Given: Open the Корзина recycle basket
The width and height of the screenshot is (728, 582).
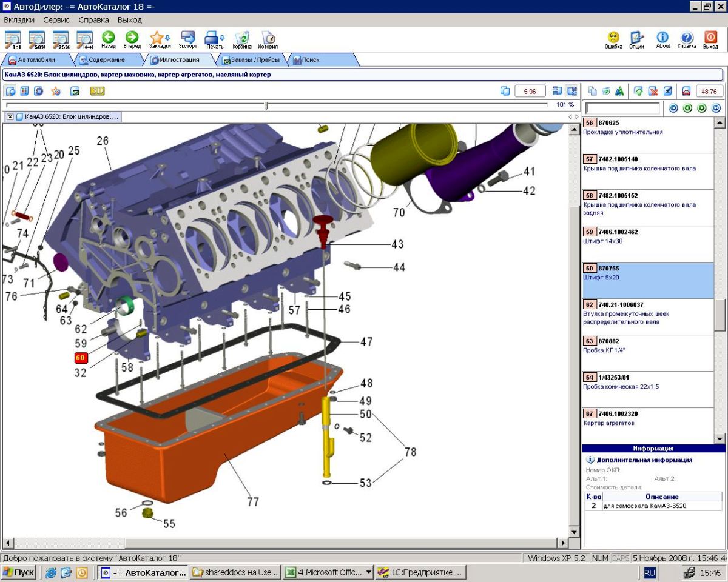Looking at the screenshot, I should pos(242,40).
